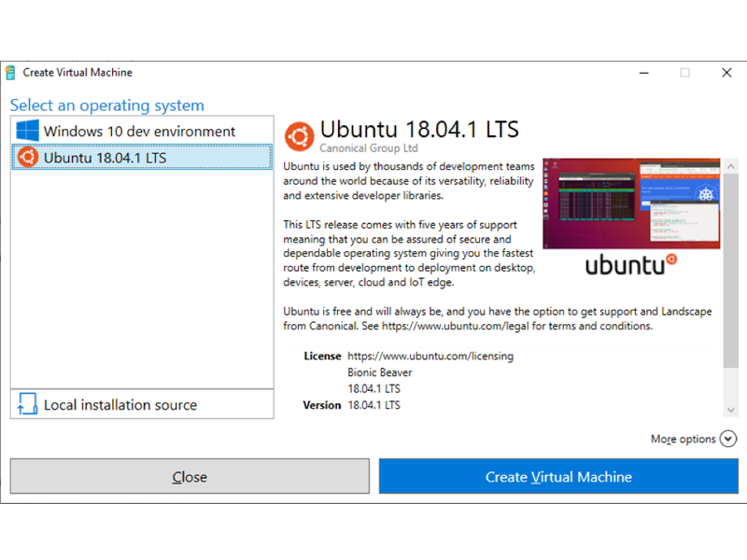747x560 pixels.
Task: Click the scroll up arrow of the description
Action: 731,166
